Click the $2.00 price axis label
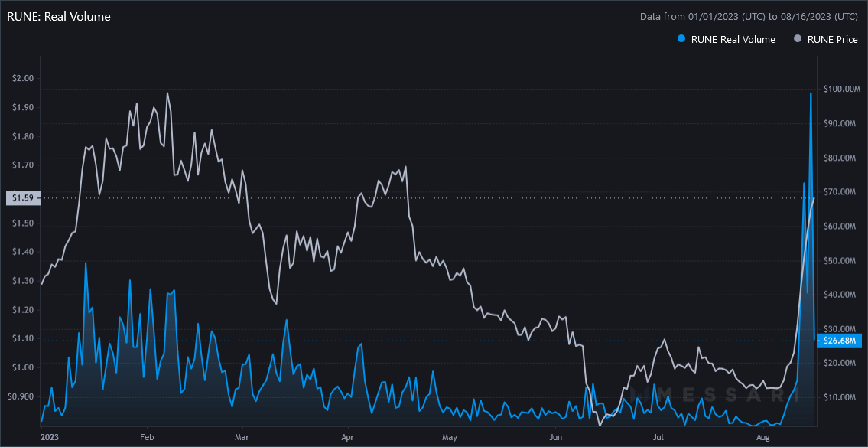 23,78
